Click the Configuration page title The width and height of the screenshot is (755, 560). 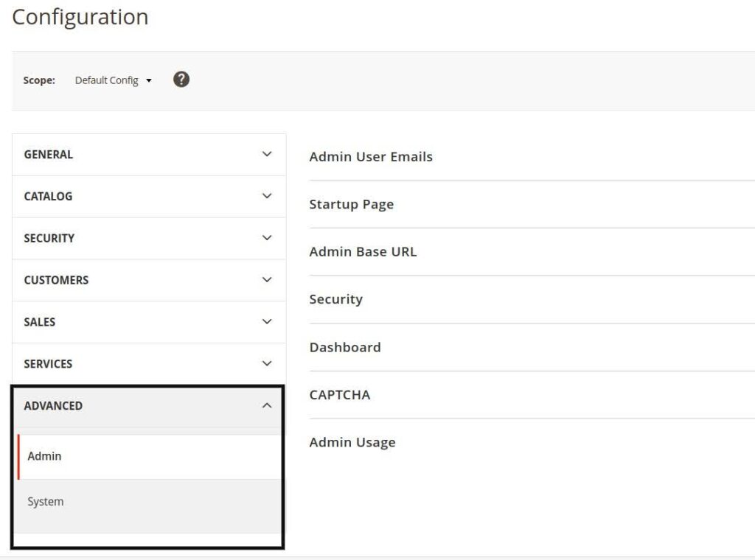79,17
